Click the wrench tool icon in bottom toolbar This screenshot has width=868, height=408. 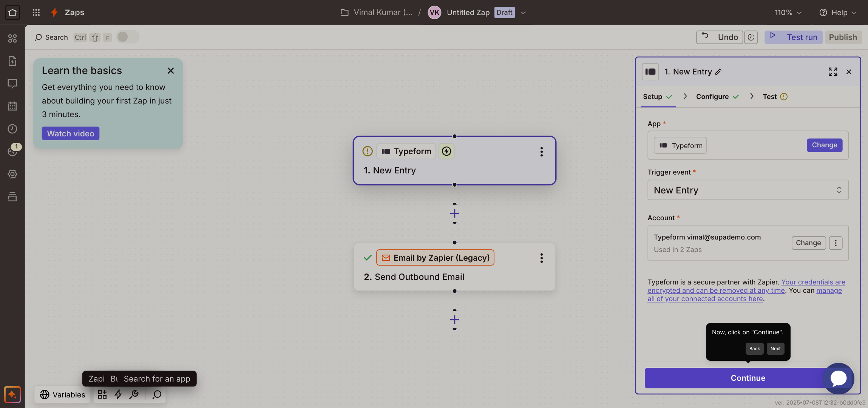coord(134,394)
